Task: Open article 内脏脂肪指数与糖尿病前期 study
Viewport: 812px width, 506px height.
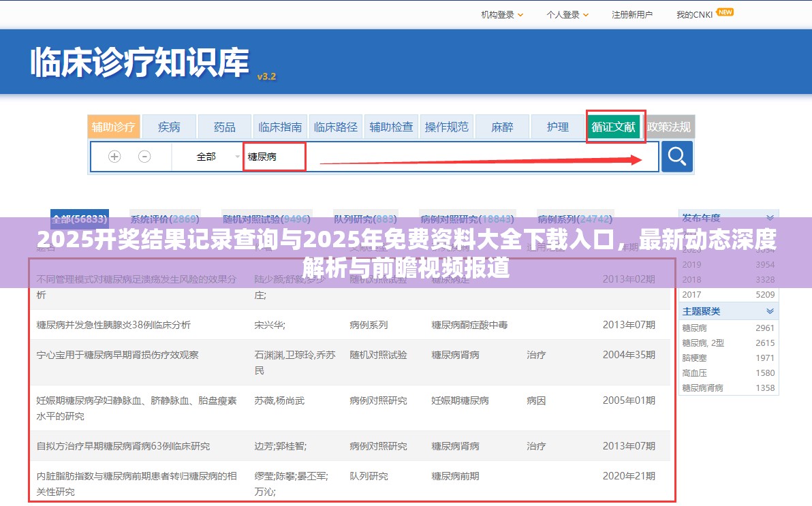Action: 137,484
